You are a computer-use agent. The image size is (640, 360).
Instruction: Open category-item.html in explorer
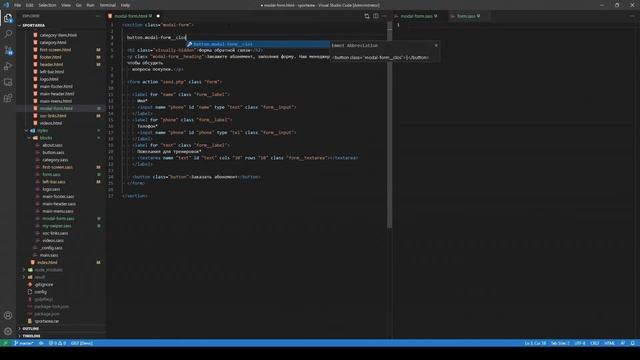click(x=58, y=35)
